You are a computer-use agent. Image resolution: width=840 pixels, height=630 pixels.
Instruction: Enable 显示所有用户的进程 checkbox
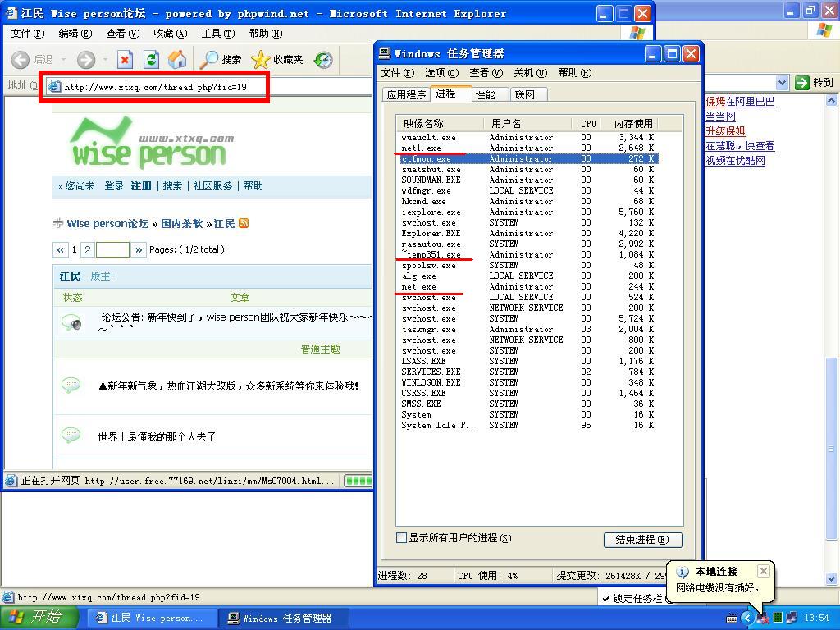pyautogui.click(x=401, y=538)
